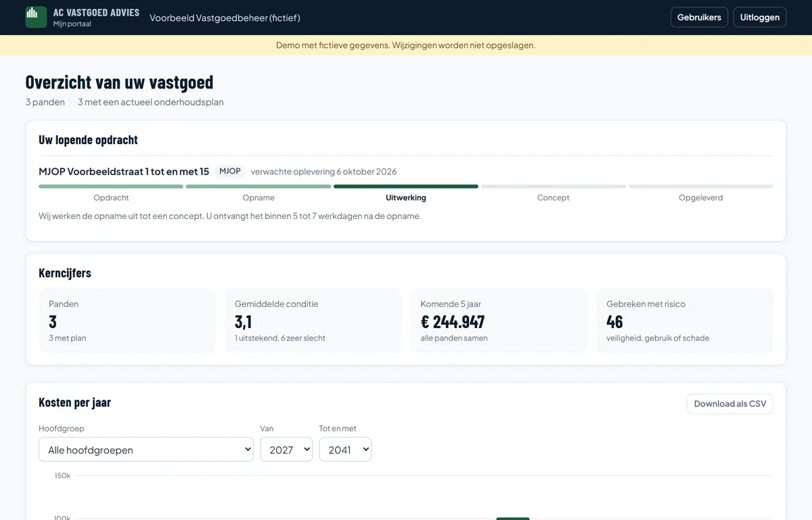
Task: Click the 'Opname' step label
Action: click(x=258, y=197)
